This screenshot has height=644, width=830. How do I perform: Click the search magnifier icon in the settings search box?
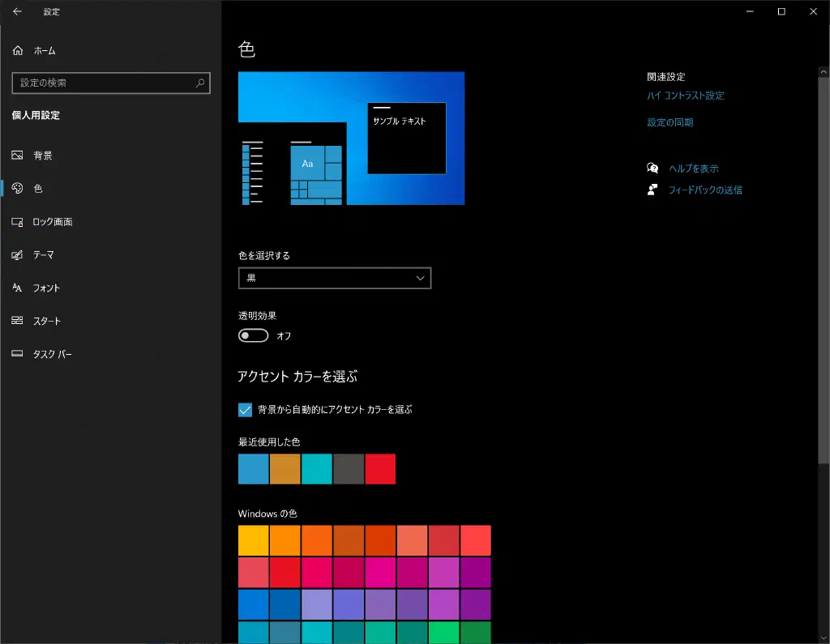pyautogui.click(x=200, y=83)
